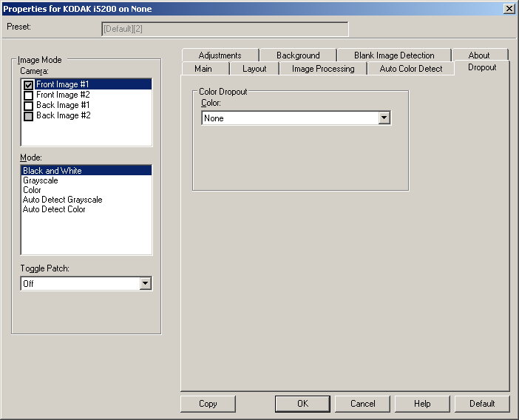This screenshot has width=519, height=420.
Task: Choose Auto Detect Grayscale mode
Action: (x=86, y=200)
